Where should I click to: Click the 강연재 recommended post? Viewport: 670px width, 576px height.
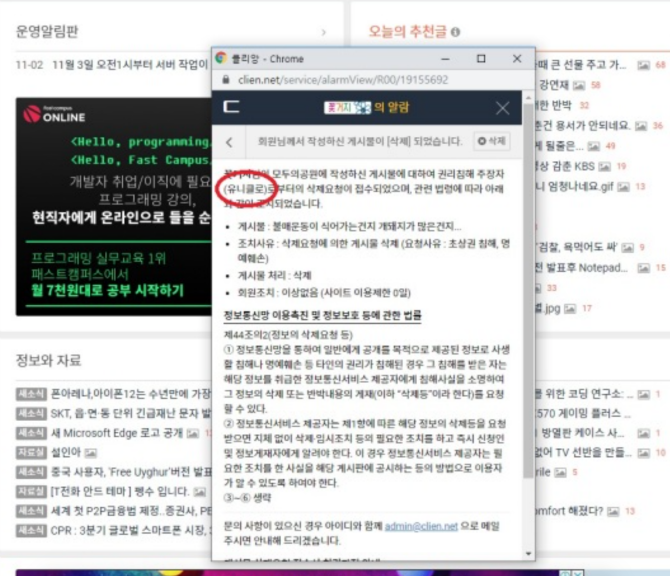553,85
